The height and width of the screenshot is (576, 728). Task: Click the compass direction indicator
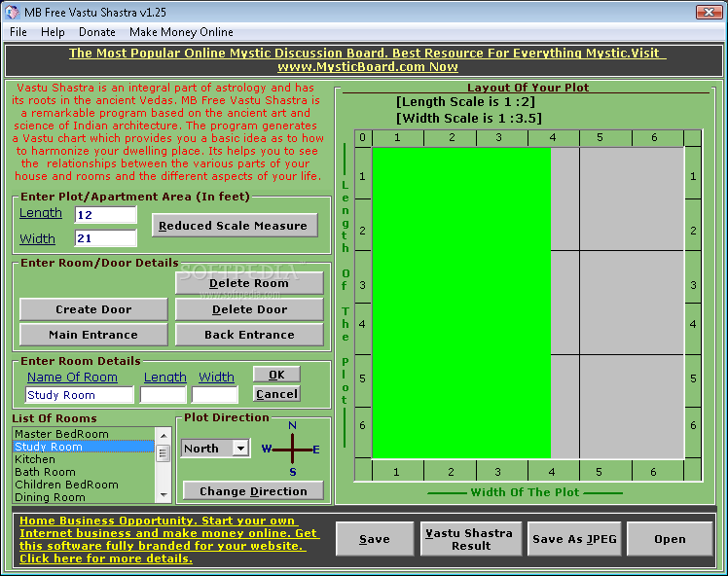pos(291,449)
